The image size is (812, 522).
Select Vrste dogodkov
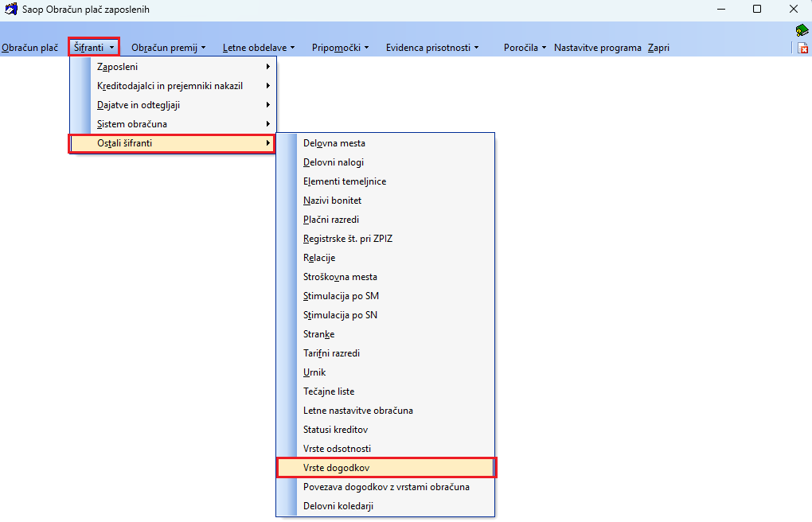coord(386,468)
